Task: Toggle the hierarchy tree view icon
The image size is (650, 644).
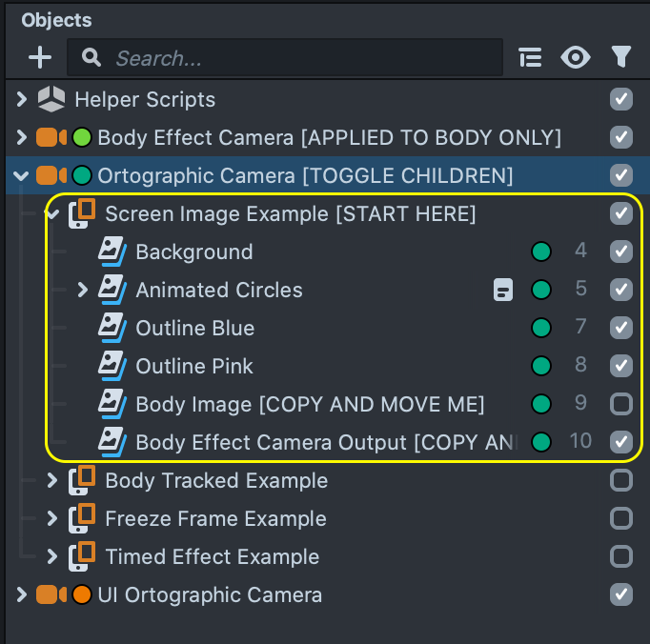Action: tap(530, 58)
